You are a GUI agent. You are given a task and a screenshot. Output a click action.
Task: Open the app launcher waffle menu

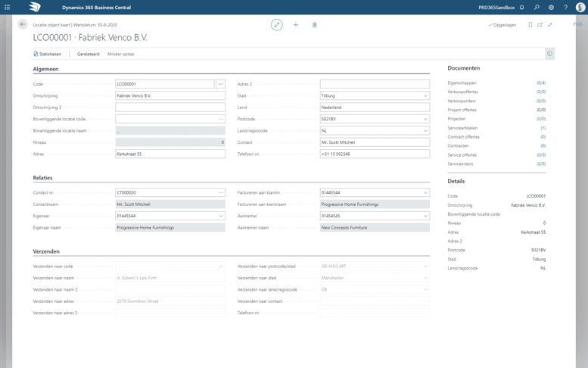pos(7,7)
